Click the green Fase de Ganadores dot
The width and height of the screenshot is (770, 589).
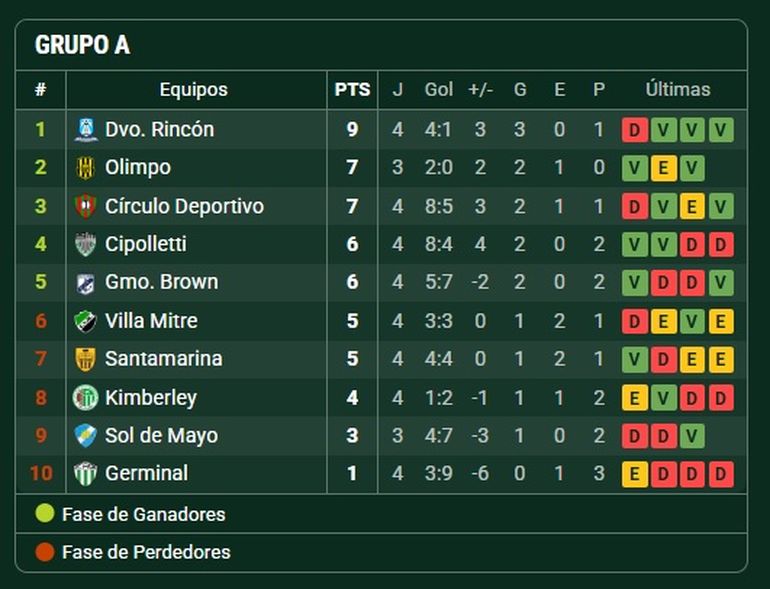(45, 513)
